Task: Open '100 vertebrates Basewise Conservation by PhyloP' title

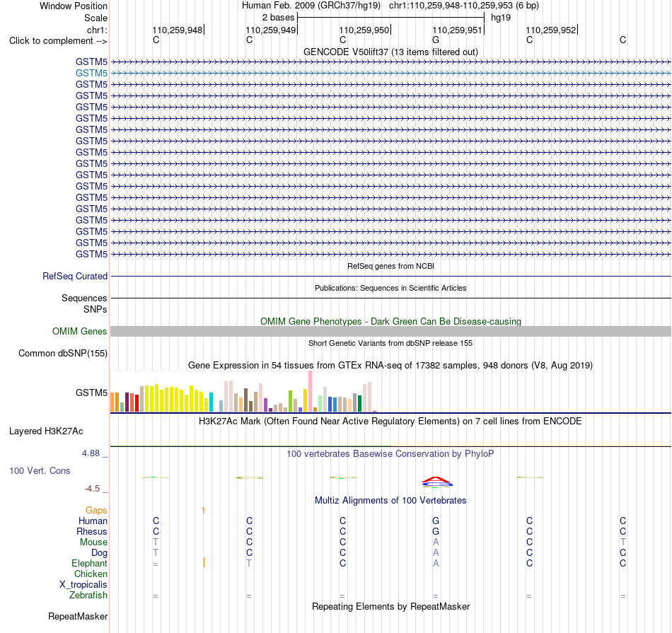Action: point(390,453)
